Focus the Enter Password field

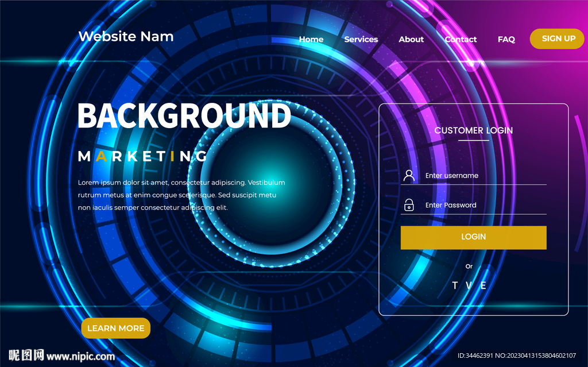pyautogui.click(x=474, y=205)
